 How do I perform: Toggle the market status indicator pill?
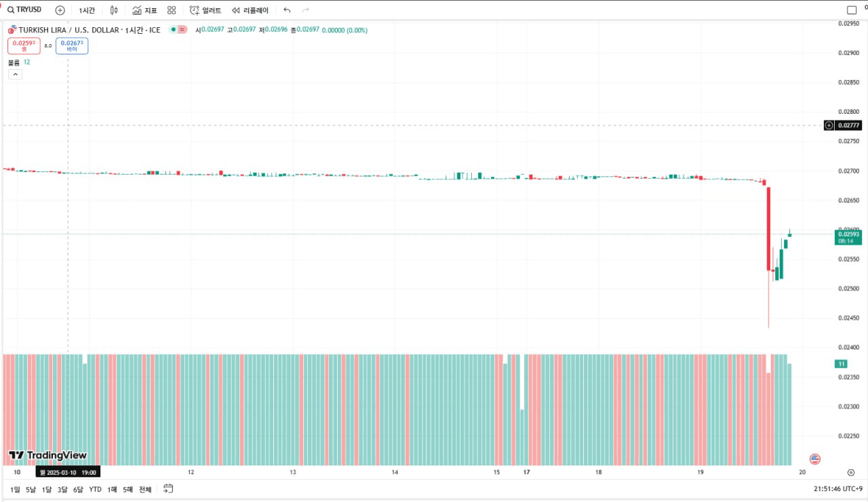tap(178, 30)
